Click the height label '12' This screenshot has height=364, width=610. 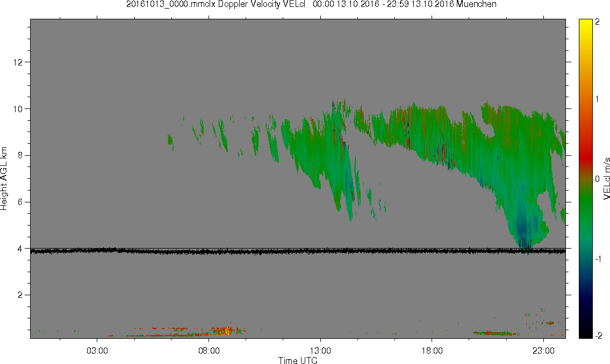click(18, 62)
